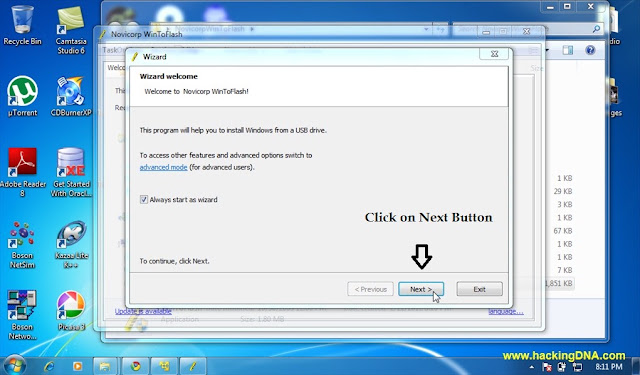The width and height of the screenshot is (640, 375).
Task: Switch to the WinToFlash taskbar button
Action: coord(193,366)
